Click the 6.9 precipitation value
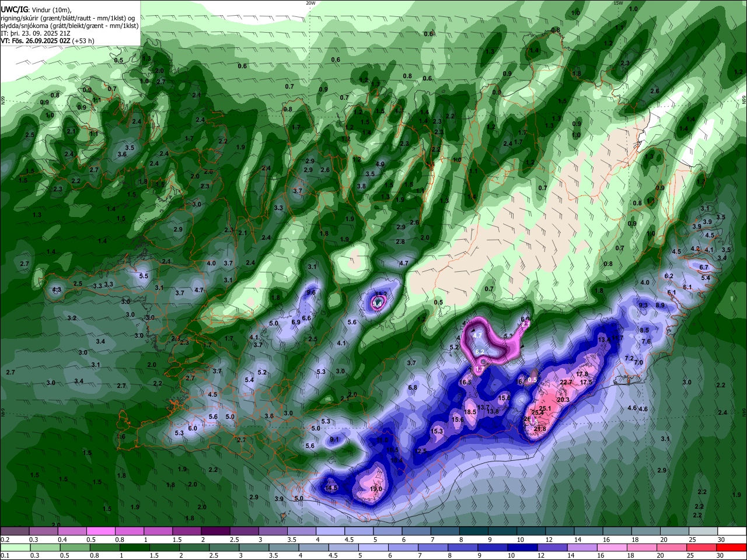Image resolution: width=747 pixels, height=560 pixels. 296,322
